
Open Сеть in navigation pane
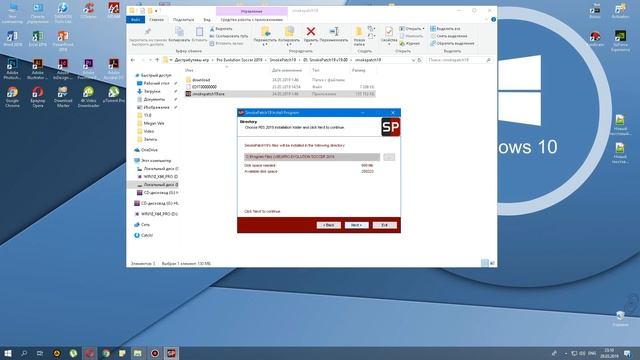tap(145, 225)
